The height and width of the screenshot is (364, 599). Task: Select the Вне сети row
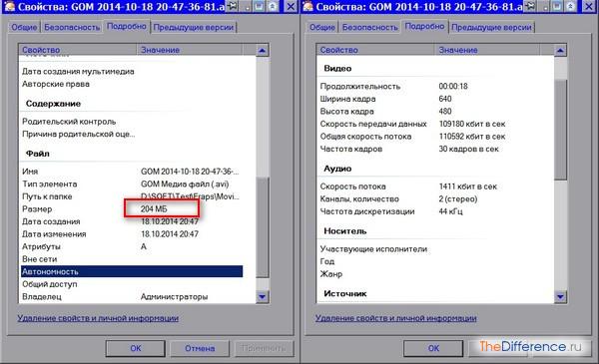tap(132, 259)
